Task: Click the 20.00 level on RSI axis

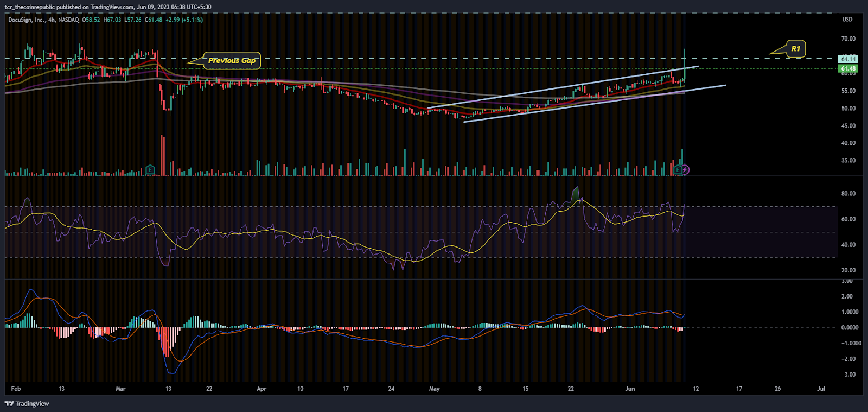Action: [x=848, y=270]
